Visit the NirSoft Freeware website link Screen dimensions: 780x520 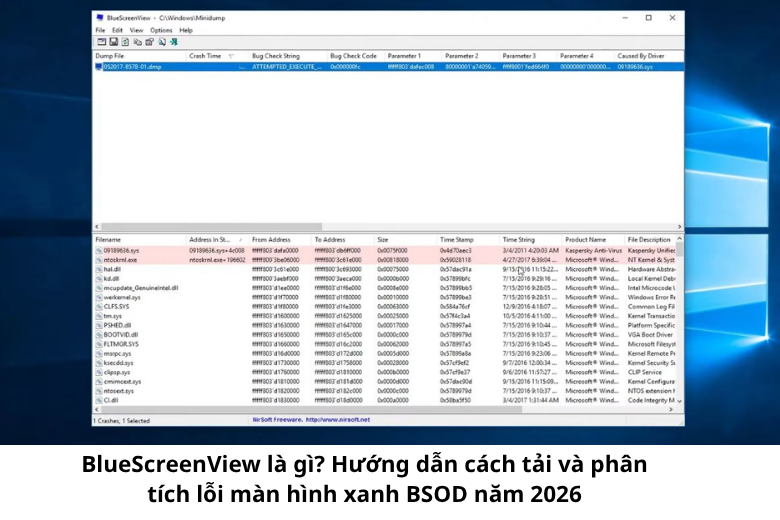pos(311,420)
